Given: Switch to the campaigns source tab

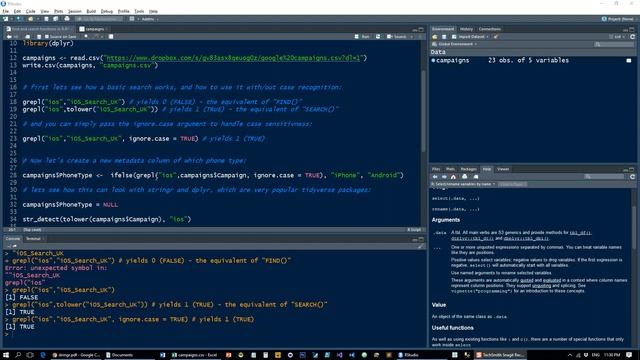Looking at the screenshot, I should 94,29.
